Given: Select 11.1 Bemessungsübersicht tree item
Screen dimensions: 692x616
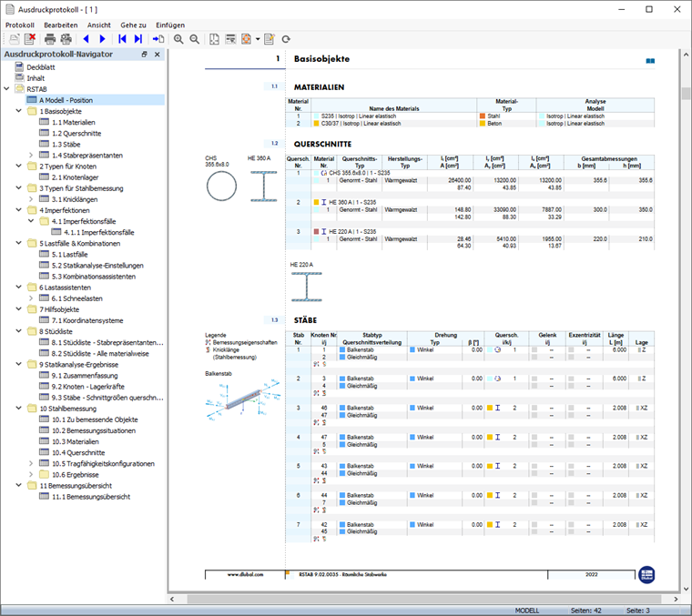Looking at the screenshot, I should click(91, 497).
